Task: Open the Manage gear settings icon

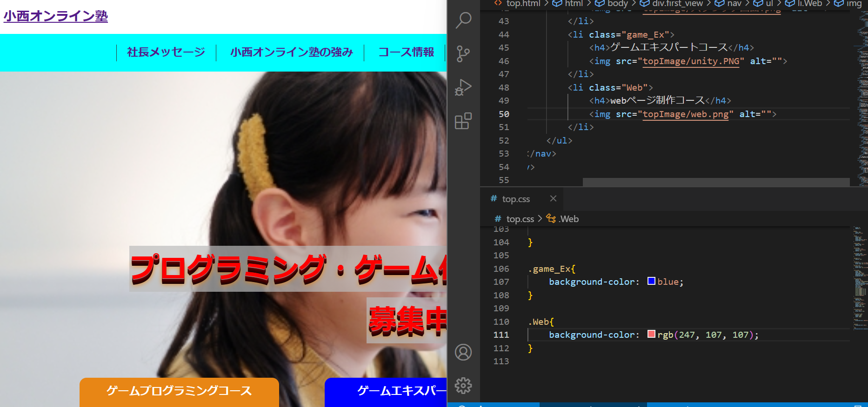Action: 463,386
